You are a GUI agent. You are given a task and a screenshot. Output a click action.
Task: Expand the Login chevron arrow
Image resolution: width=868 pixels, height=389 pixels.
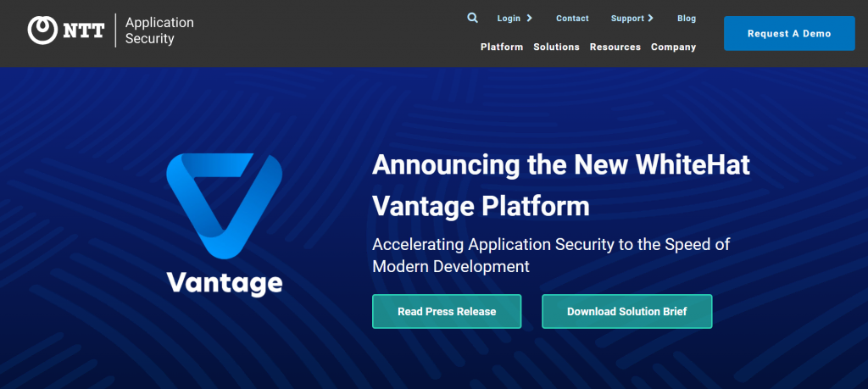pyautogui.click(x=530, y=18)
